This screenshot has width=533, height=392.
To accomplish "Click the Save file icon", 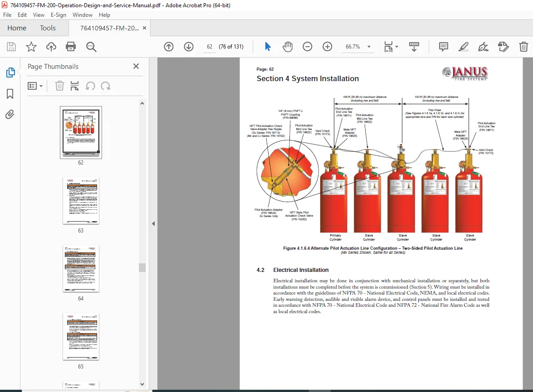I will [11, 47].
